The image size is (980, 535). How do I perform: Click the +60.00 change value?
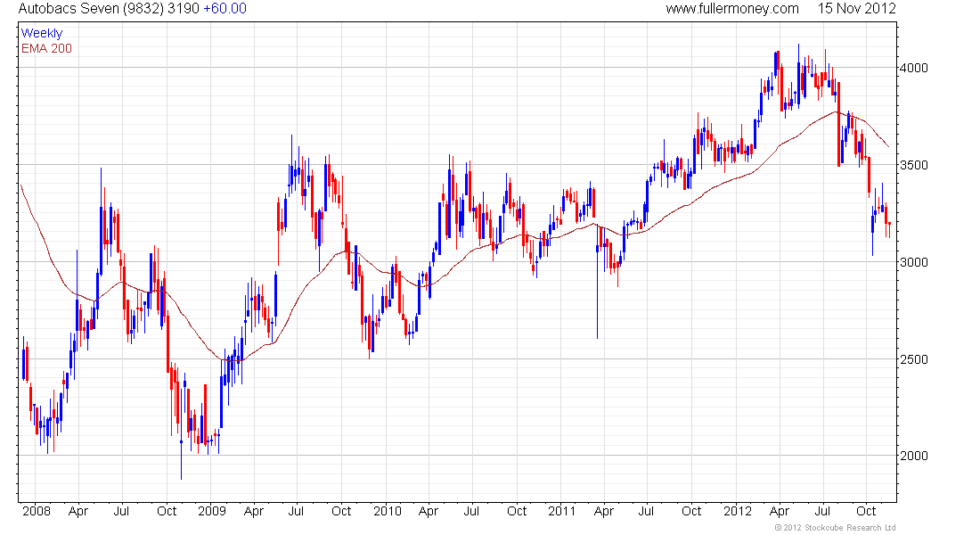225,9
